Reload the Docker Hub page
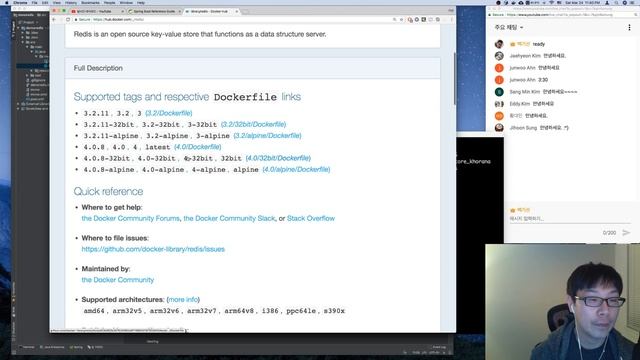 coord(68,19)
